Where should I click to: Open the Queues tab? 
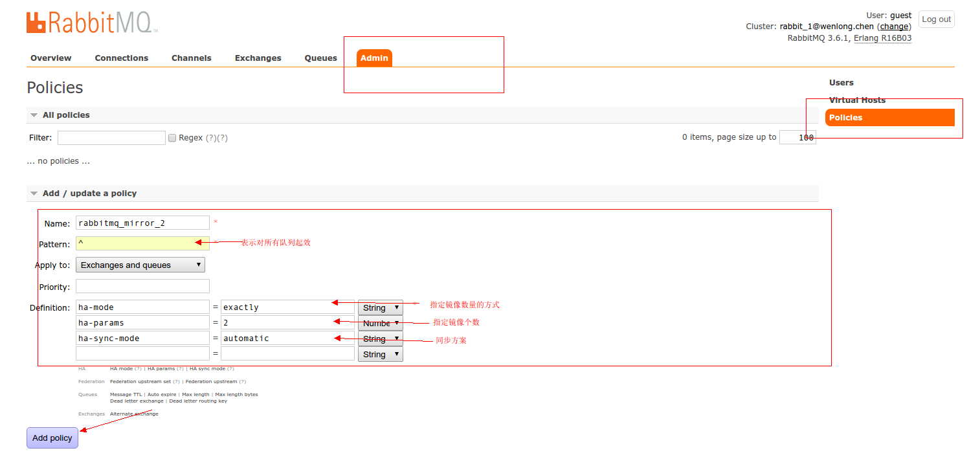click(x=321, y=58)
